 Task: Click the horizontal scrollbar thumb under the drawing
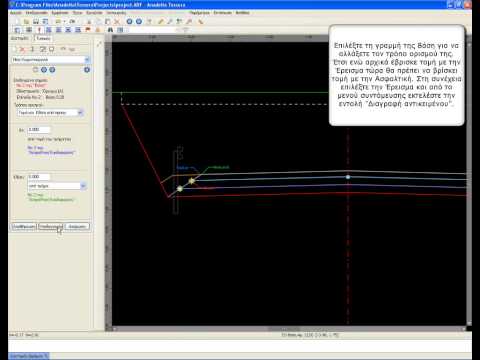(284, 329)
